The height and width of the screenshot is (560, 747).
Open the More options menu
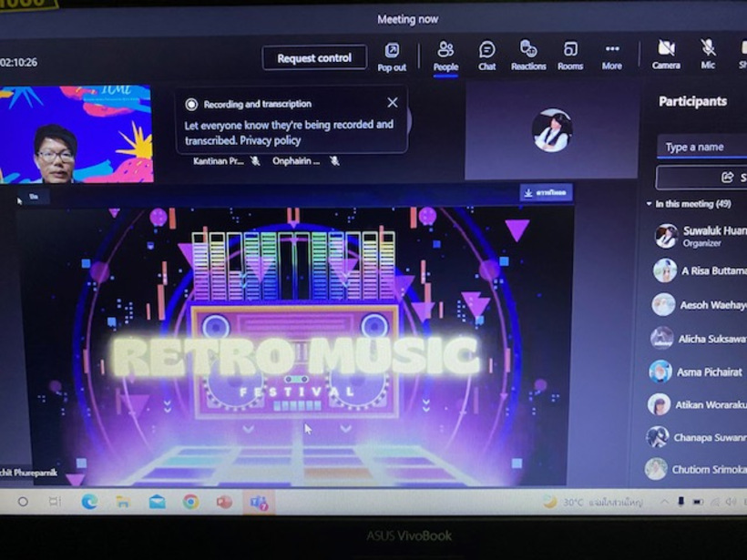[x=612, y=56]
